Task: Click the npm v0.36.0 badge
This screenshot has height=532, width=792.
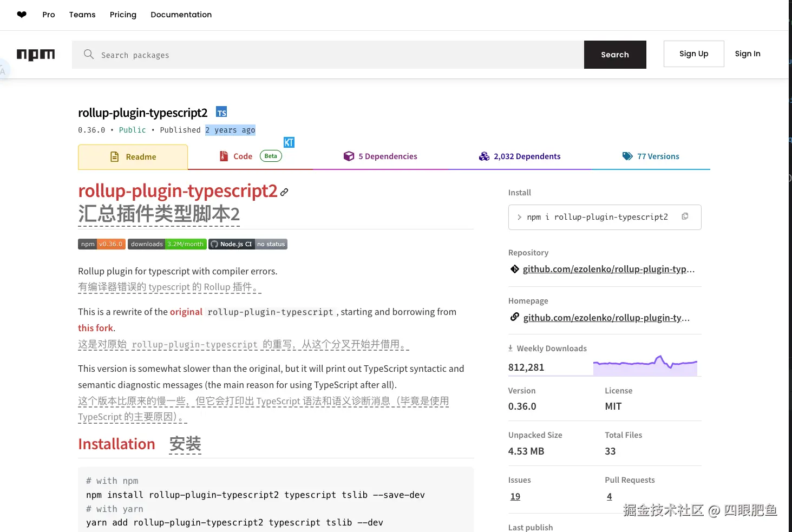Action: tap(102, 244)
